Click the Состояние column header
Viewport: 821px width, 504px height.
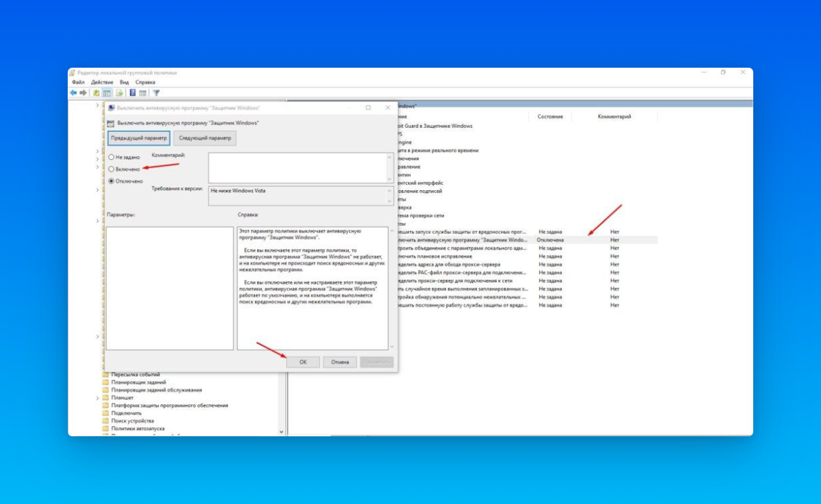[550, 117]
